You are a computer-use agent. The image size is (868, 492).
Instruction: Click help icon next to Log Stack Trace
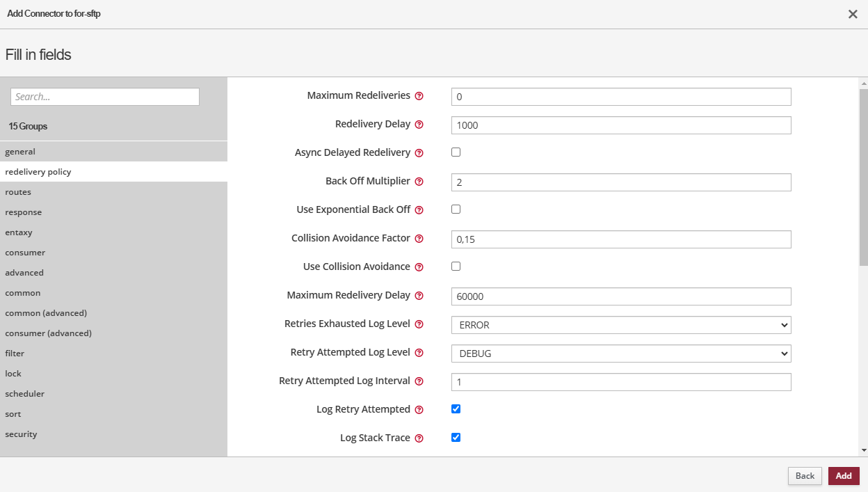[419, 438]
